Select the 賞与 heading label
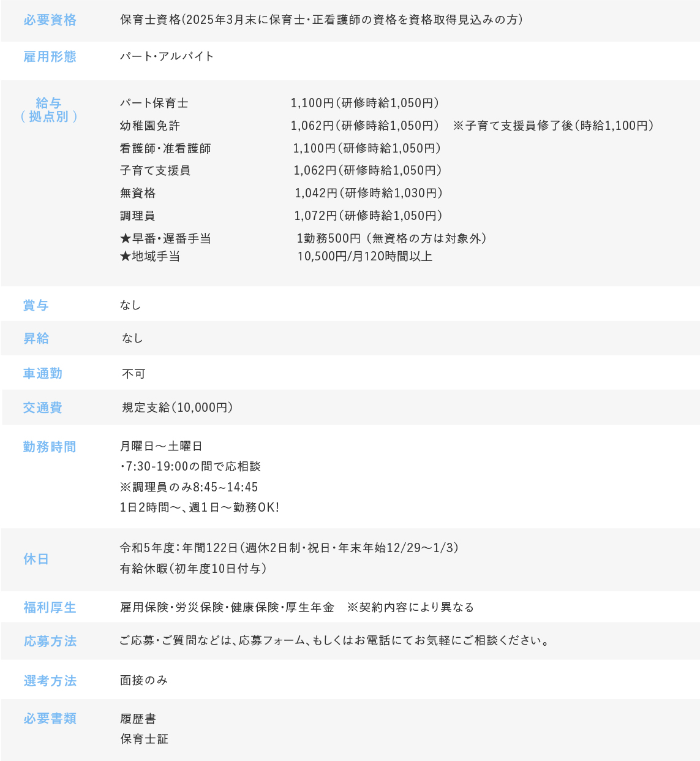This screenshot has height=761, width=700. [36, 305]
